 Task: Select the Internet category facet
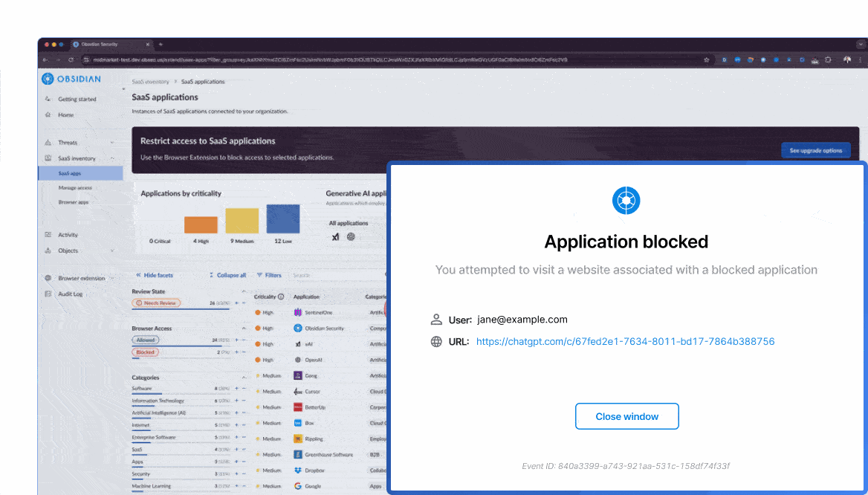point(140,425)
